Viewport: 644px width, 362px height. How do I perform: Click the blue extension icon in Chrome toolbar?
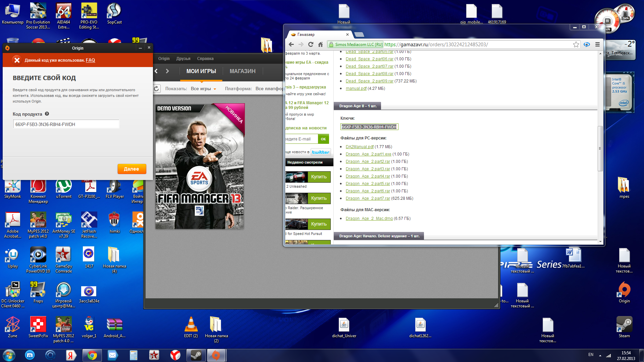587,44
